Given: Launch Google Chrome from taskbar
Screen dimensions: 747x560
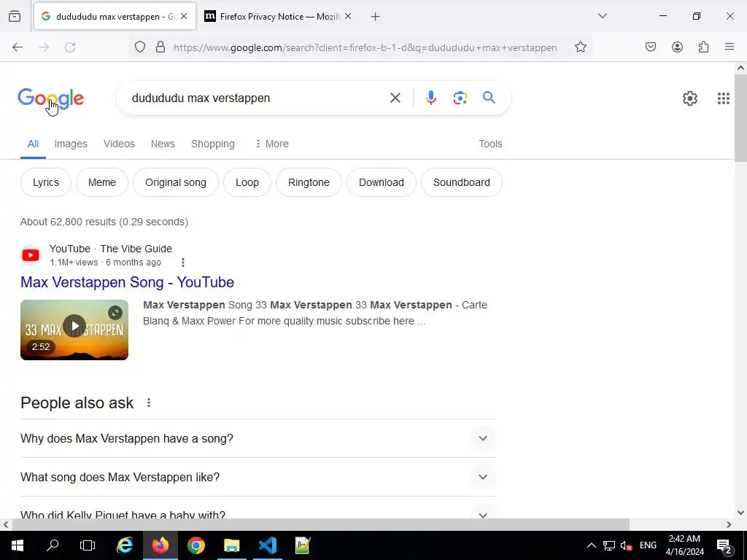Looking at the screenshot, I should point(196,545).
